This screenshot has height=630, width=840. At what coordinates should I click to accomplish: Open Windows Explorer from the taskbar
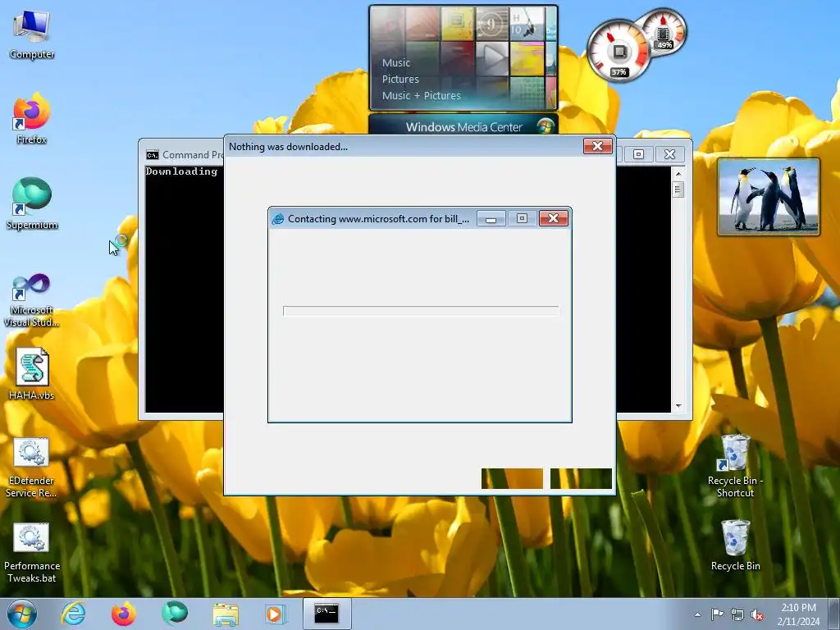(x=226, y=614)
